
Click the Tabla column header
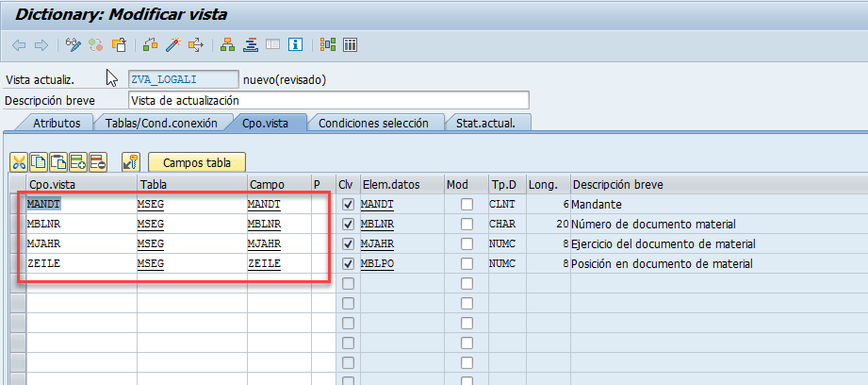[x=192, y=184]
